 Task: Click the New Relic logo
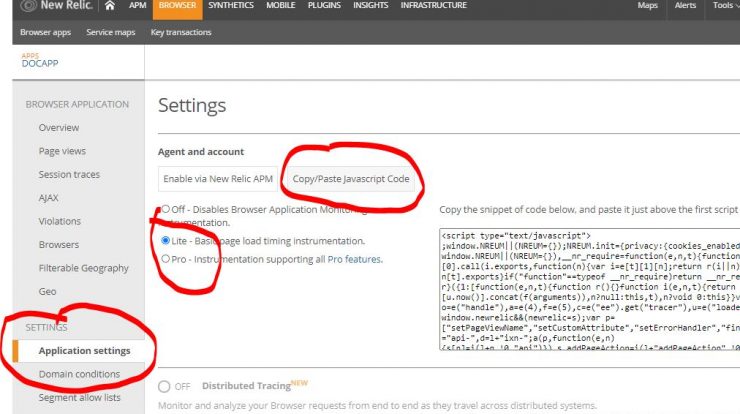[57, 6]
